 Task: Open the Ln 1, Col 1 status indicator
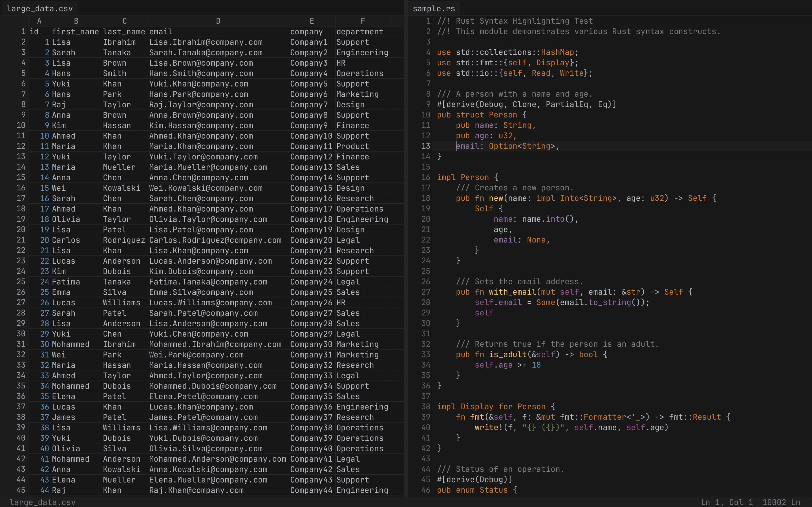[x=727, y=502]
